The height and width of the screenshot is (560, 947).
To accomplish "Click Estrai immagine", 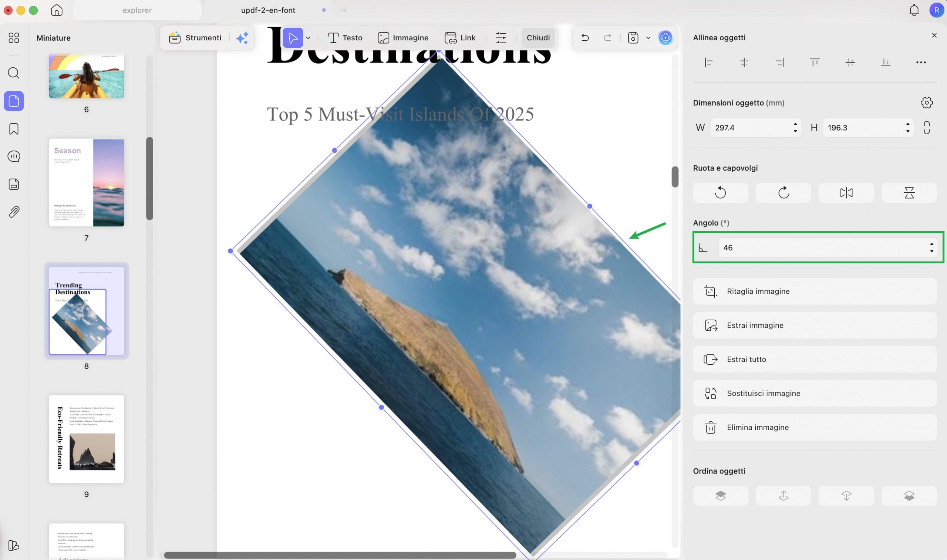I will pyautogui.click(x=815, y=325).
